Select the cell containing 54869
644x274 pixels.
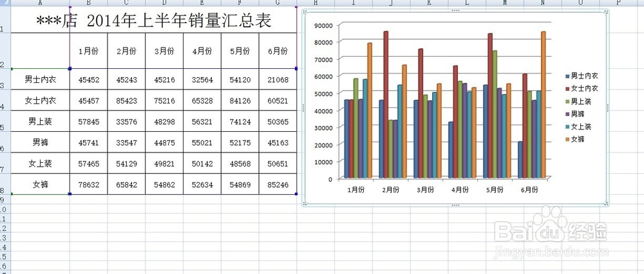click(240, 185)
